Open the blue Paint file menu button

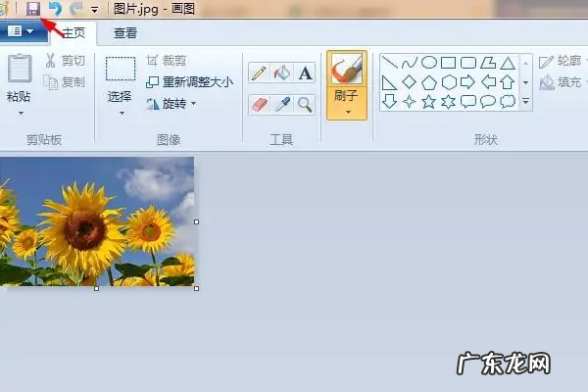point(22,31)
